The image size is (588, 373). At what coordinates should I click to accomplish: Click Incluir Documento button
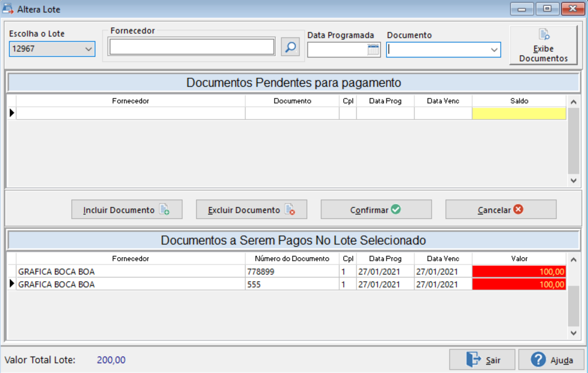click(127, 210)
